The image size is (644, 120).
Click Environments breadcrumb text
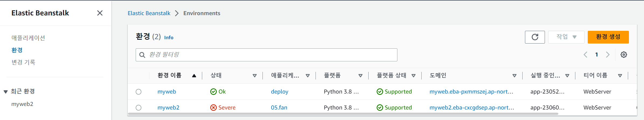click(202, 13)
